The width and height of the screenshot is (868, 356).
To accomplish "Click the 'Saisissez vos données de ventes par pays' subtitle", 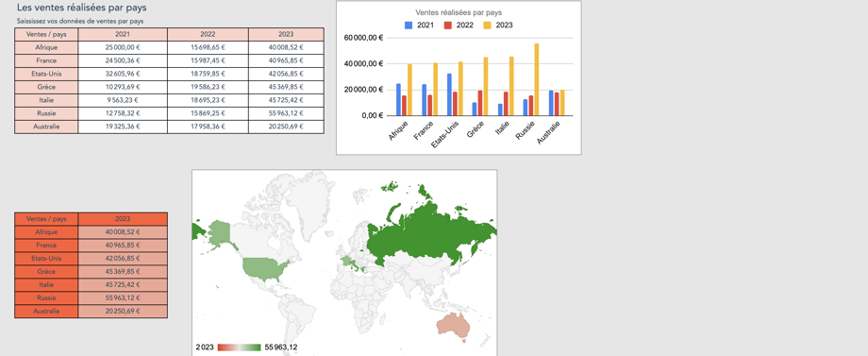I will pos(80,21).
